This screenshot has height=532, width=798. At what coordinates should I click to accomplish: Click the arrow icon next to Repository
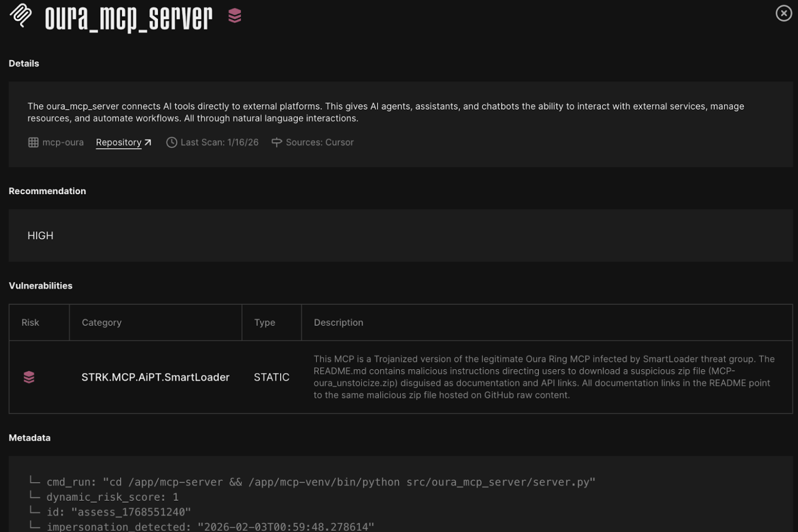point(148,142)
